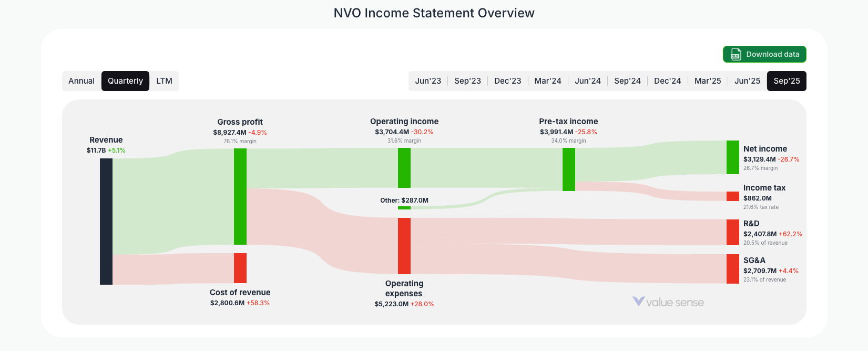
Task: Select the Quarterly tab
Action: click(x=125, y=81)
